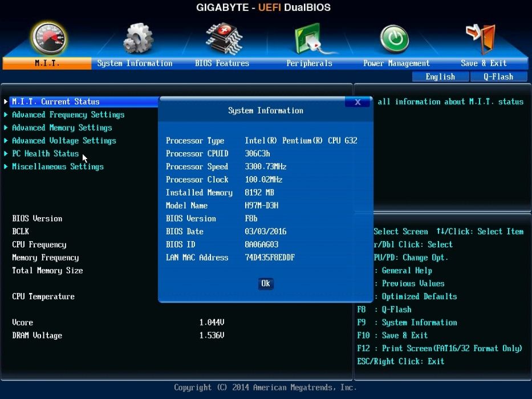
Task: Click arrow beside PC Health Status
Action: (x=6, y=153)
